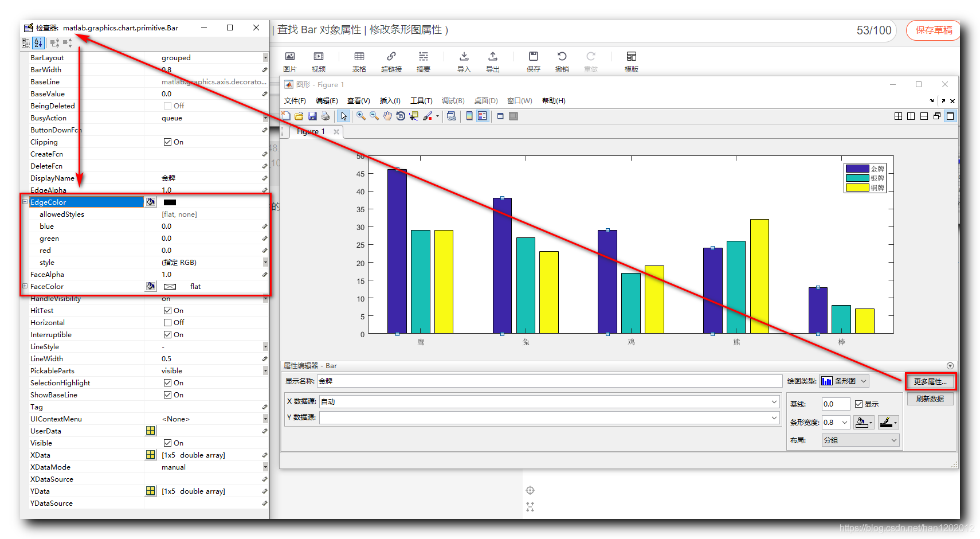Enable the Data Cursor tool
Viewport: 980px width, 539px height.
414,116
